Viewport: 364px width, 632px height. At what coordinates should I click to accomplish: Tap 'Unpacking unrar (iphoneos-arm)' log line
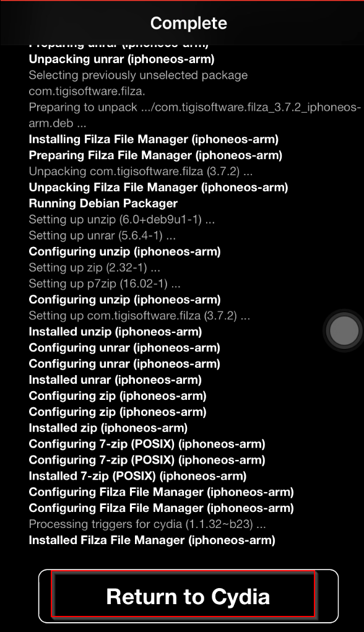coord(122,59)
